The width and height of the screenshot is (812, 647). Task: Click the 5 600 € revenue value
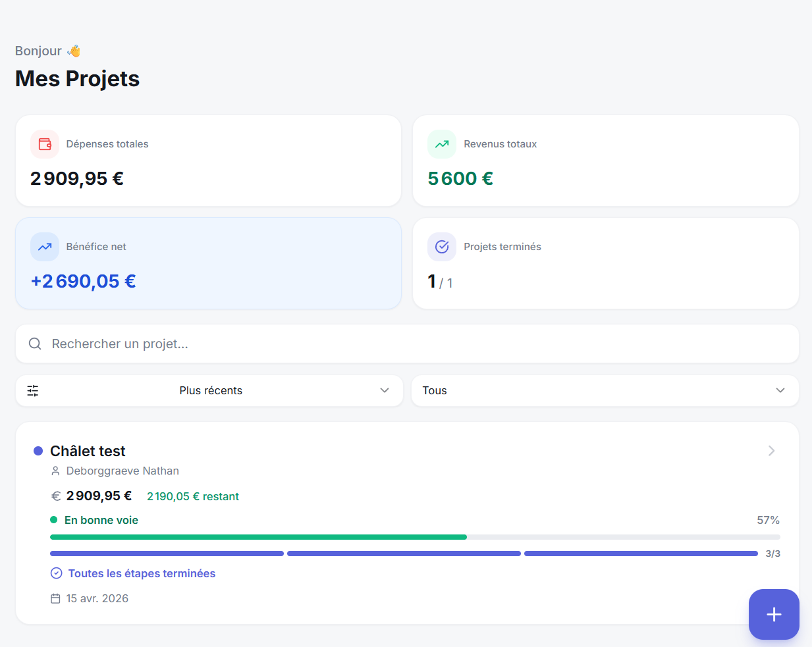click(x=460, y=178)
